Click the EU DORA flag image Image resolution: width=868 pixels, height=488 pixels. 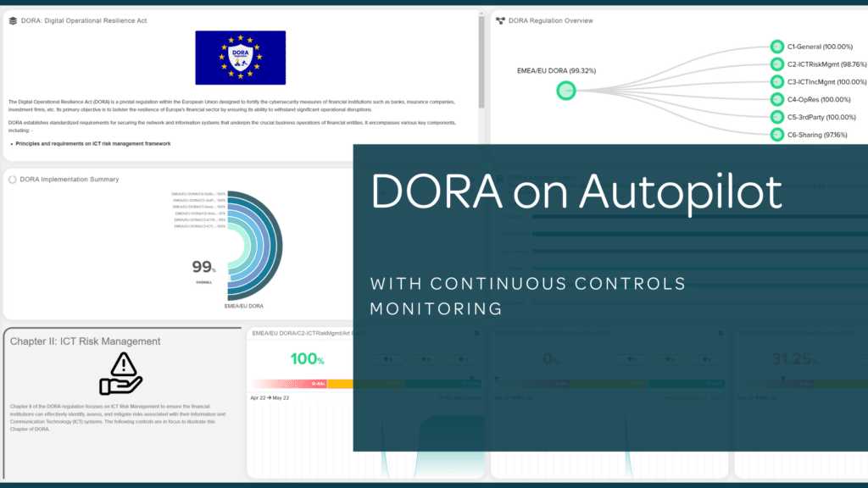coord(241,57)
